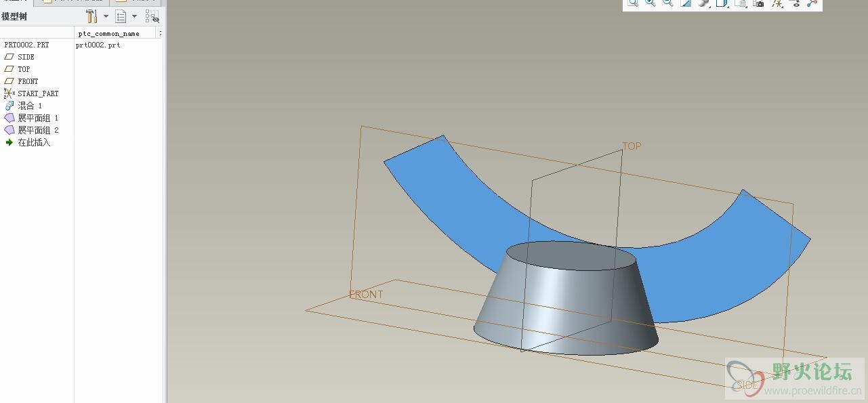Select the 展平面组 1 feature
Image resolution: width=868 pixels, height=403 pixels.
(32, 118)
